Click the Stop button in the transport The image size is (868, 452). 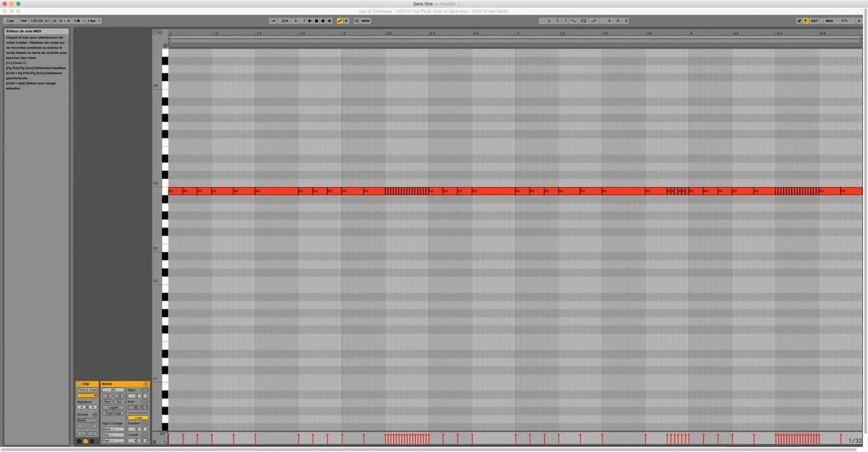317,21
